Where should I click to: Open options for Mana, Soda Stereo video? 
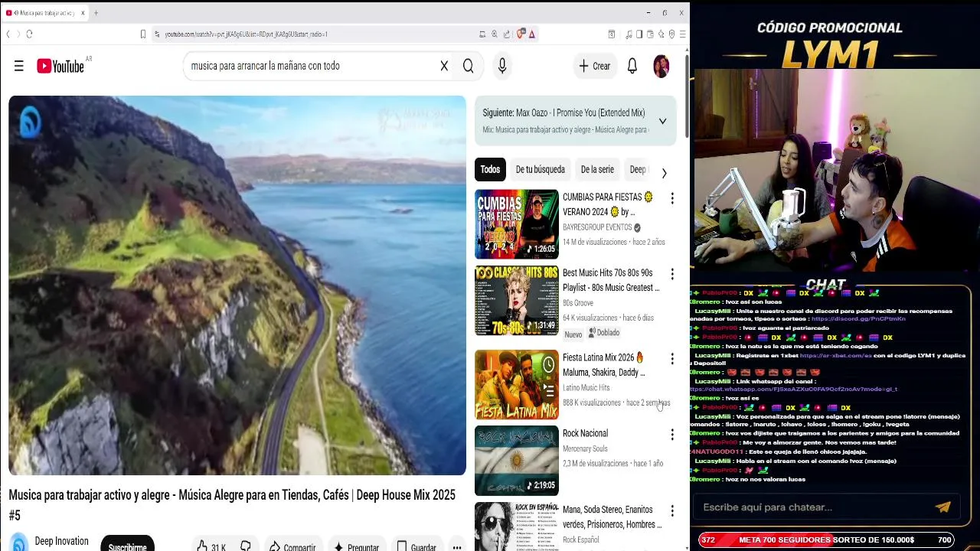coord(672,510)
